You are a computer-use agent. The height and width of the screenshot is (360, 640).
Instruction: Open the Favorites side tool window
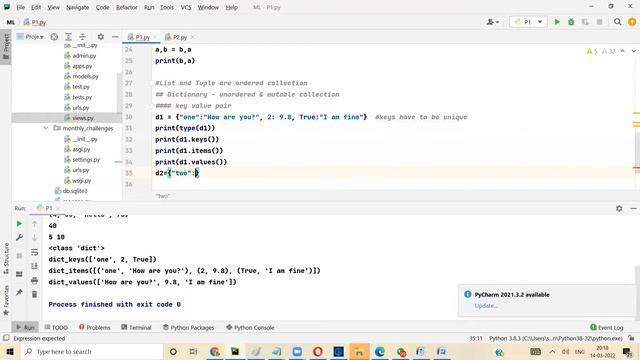click(x=6, y=300)
